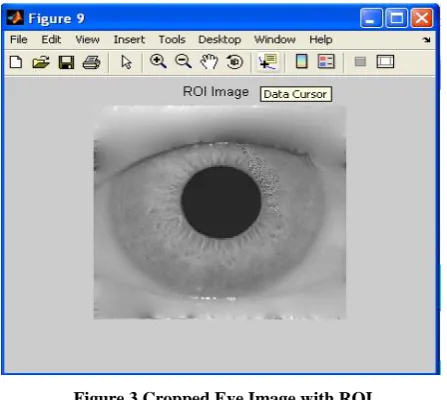Toggle the Data Cursor tool
Viewport: 447px width, 400px height.
(268, 62)
